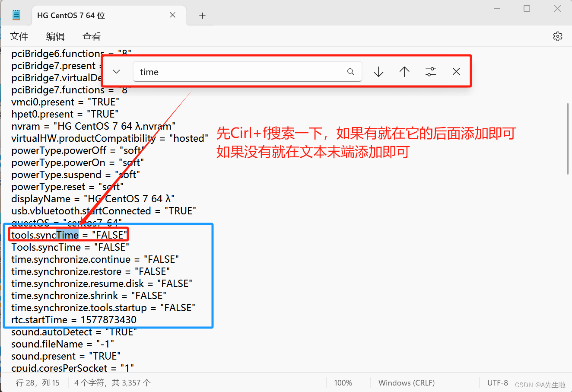The height and width of the screenshot is (392, 572).
Task: Close the find bar with the X icon
Action: tap(456, 71)
